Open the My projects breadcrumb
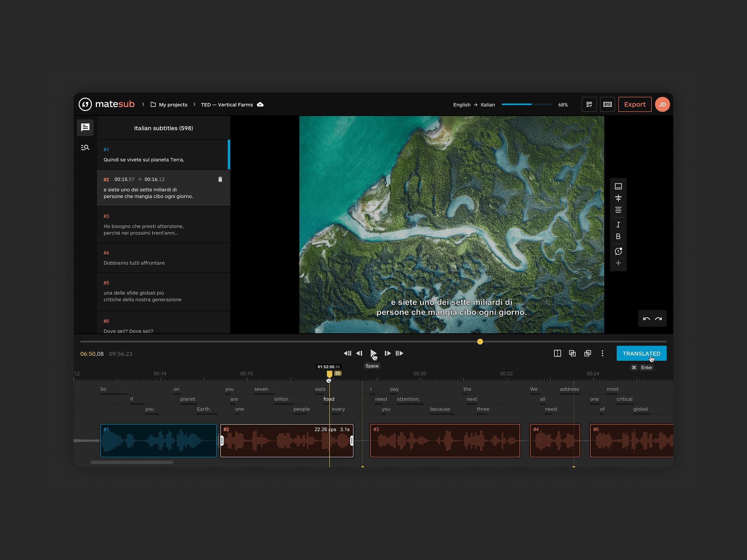Image resolution: width=747 pixels, height=560 pixels. [x=173, y=104]
